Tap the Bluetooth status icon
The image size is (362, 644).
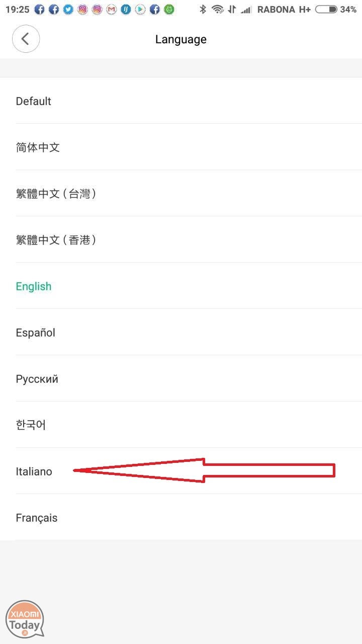pos(203,9)
